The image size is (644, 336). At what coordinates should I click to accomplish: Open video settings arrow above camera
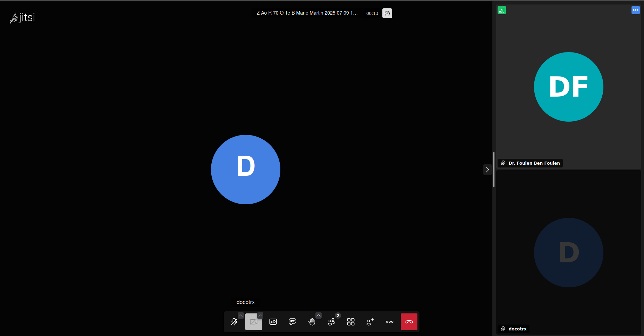(x=260, y=315)
